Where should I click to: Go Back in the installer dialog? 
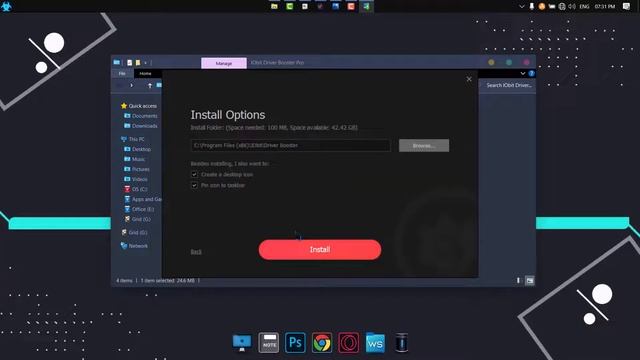[196, 251]
